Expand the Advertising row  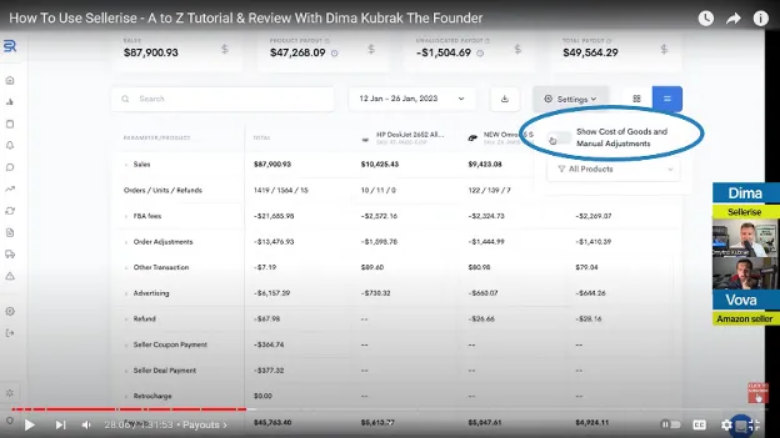126,293
